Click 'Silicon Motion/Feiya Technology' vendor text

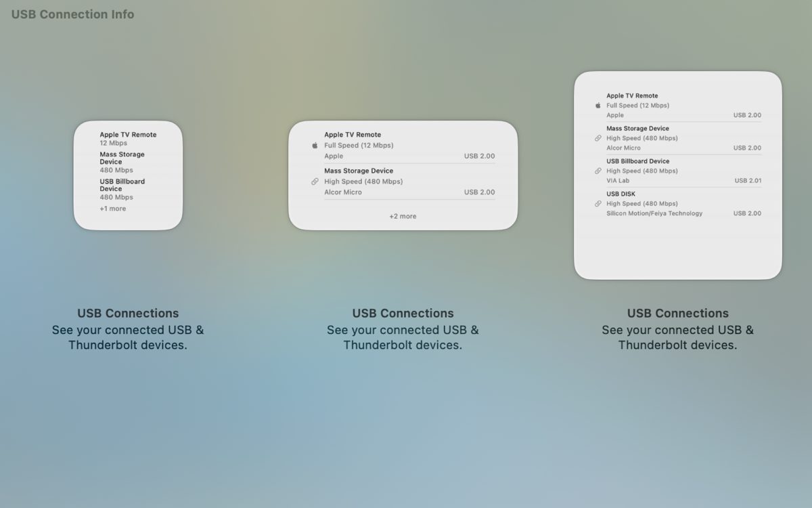[x=654, y=213]
